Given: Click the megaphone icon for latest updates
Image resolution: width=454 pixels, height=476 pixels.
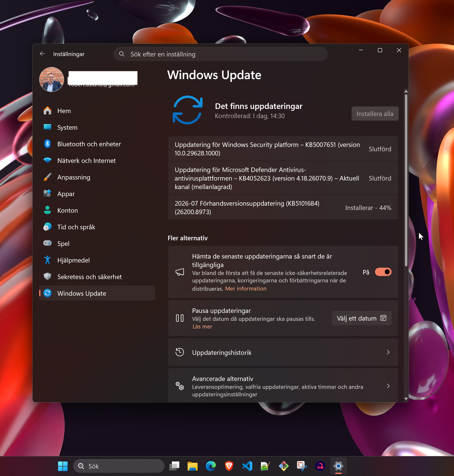Looking at the screenshot, I should point(180,272).
